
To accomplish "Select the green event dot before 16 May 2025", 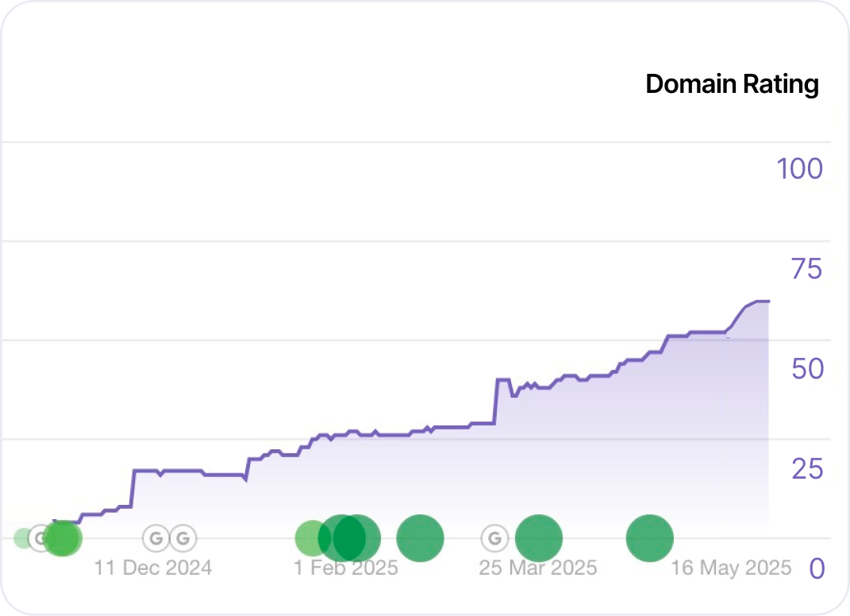I will (650, 537).
